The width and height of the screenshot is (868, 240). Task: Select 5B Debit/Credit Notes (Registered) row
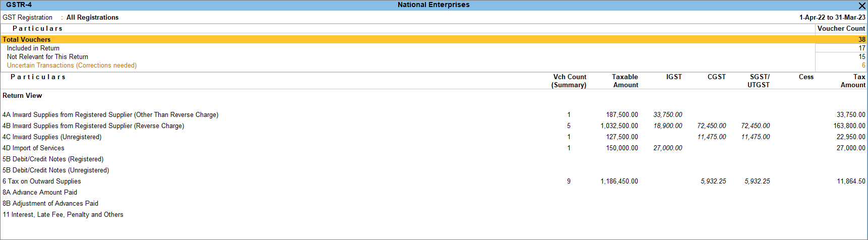pos(433,159)
